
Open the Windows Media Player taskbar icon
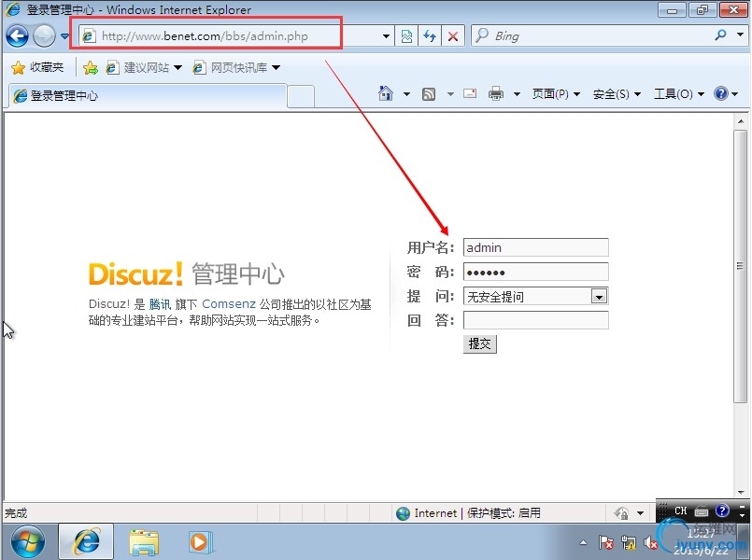200,541
